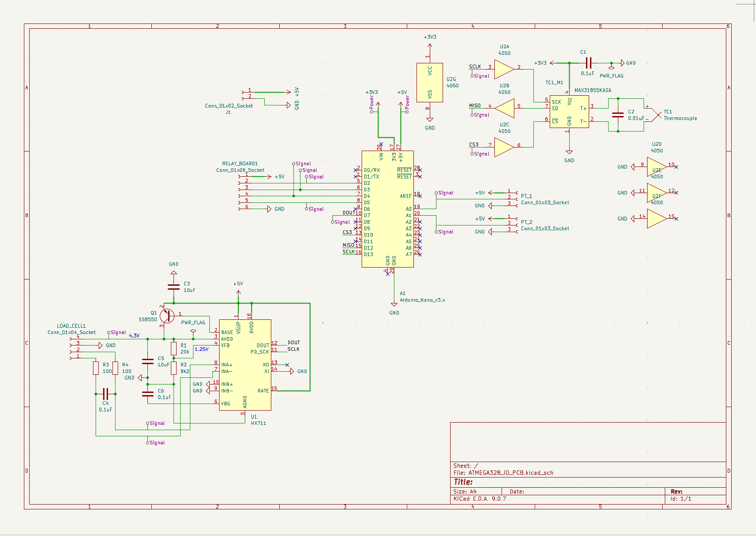756x536 pixels.
Task: Click the Conn_01x03_Socket label under PT_2
Action: 545,229
